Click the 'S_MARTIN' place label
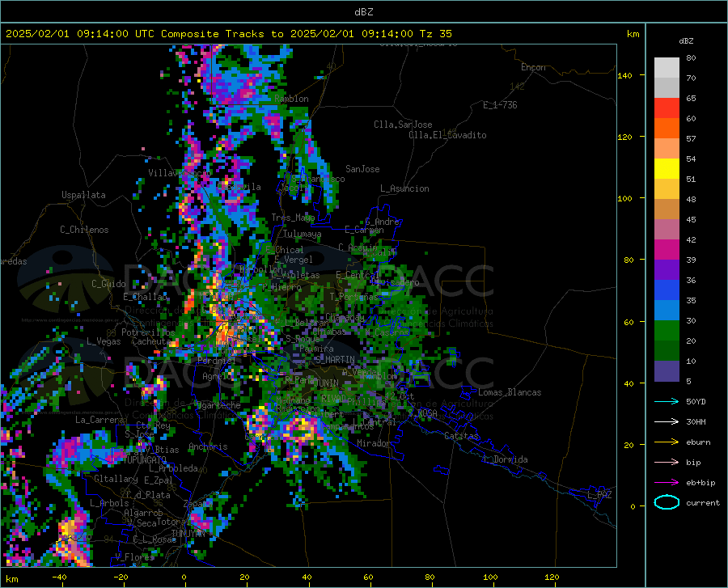728x588 pixels. click(335, 360)
